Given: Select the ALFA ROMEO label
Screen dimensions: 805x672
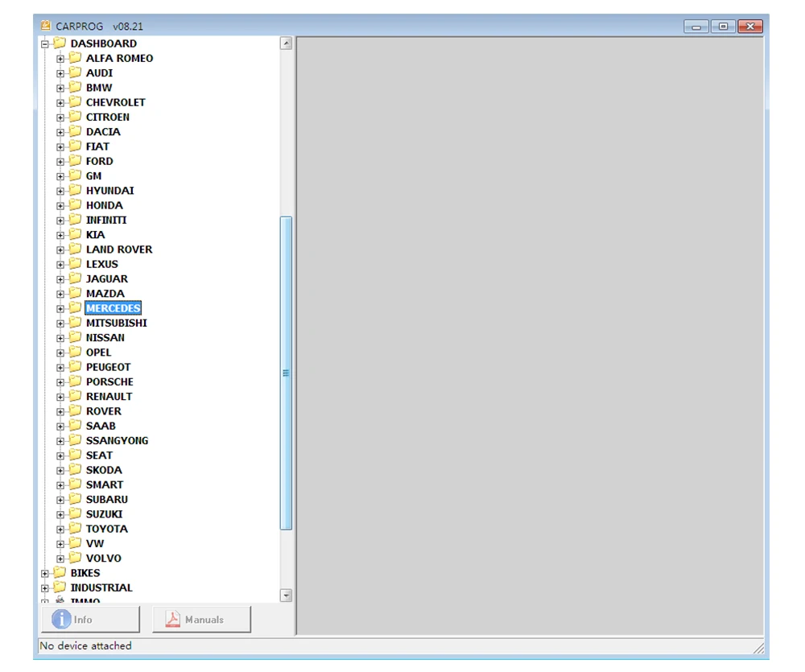Looking at the screenshot, I should tap(120, 59).
